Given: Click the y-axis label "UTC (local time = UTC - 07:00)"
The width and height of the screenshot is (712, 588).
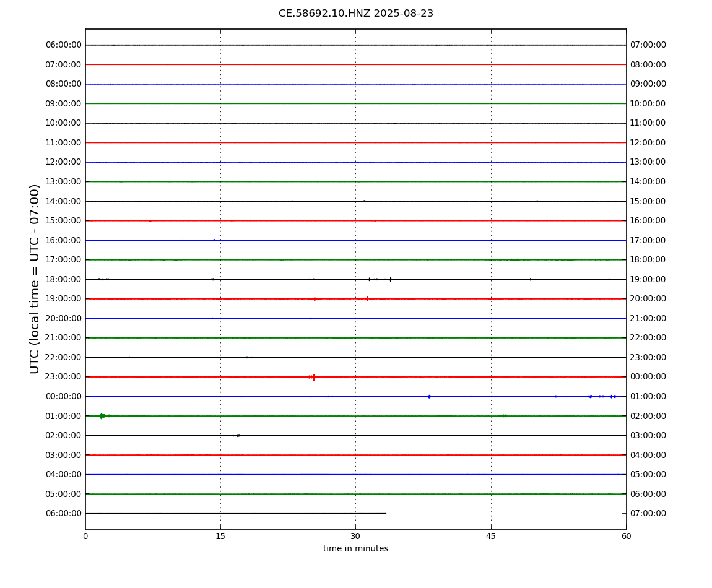Looking at the screenshot, I should (35, 279).
